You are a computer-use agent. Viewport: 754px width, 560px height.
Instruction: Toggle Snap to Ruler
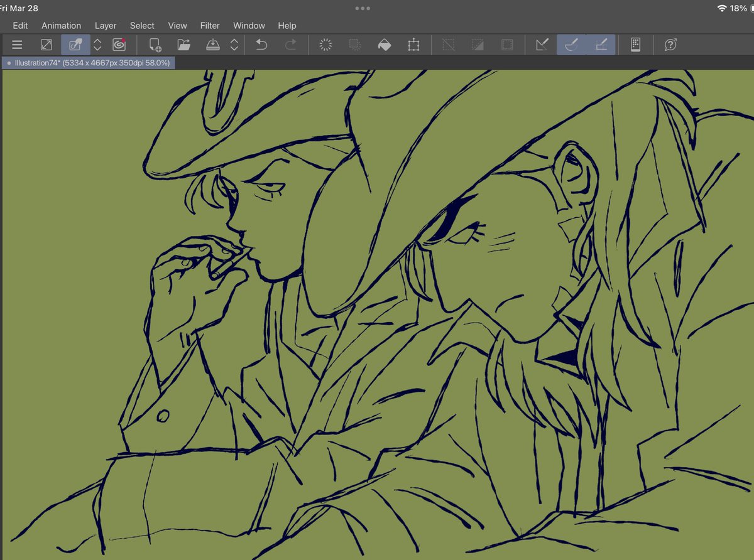[542, 45]
